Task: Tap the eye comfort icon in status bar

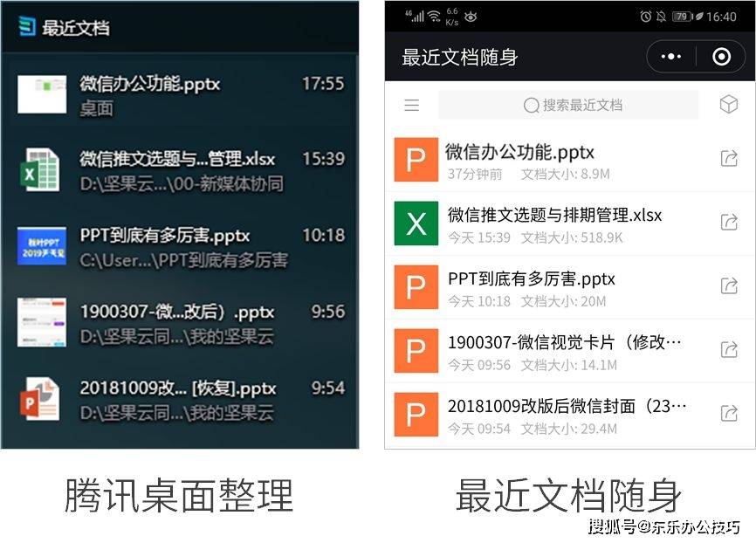Action: click(x=471, y=17)
